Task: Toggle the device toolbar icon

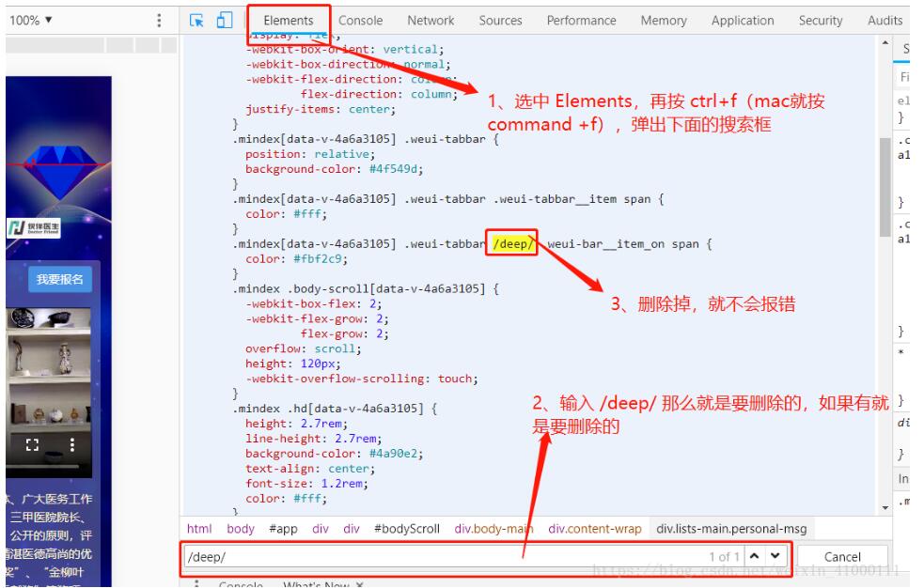Action: click(223, 20)
